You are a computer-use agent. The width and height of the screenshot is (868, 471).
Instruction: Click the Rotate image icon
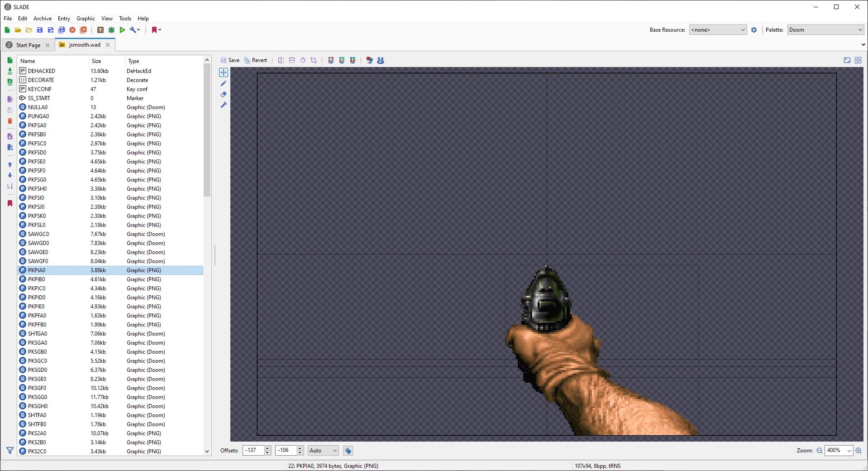point(303,60)
